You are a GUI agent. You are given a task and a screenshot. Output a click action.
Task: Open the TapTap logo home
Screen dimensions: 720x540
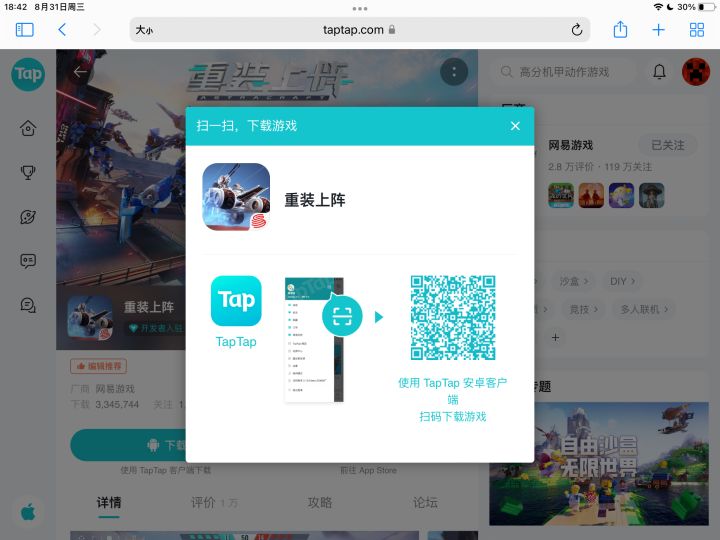tap(28, 74)
